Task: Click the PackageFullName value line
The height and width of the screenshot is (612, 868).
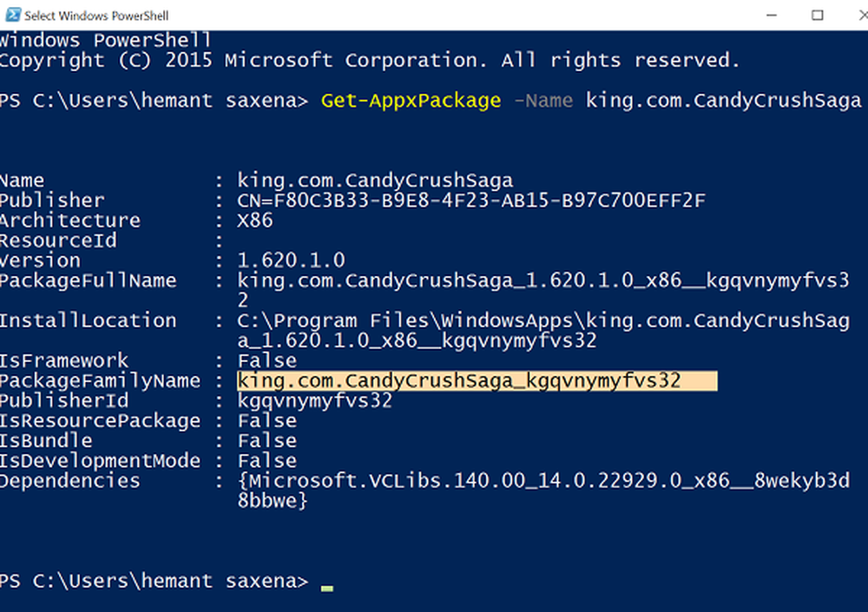Action: 542,281
